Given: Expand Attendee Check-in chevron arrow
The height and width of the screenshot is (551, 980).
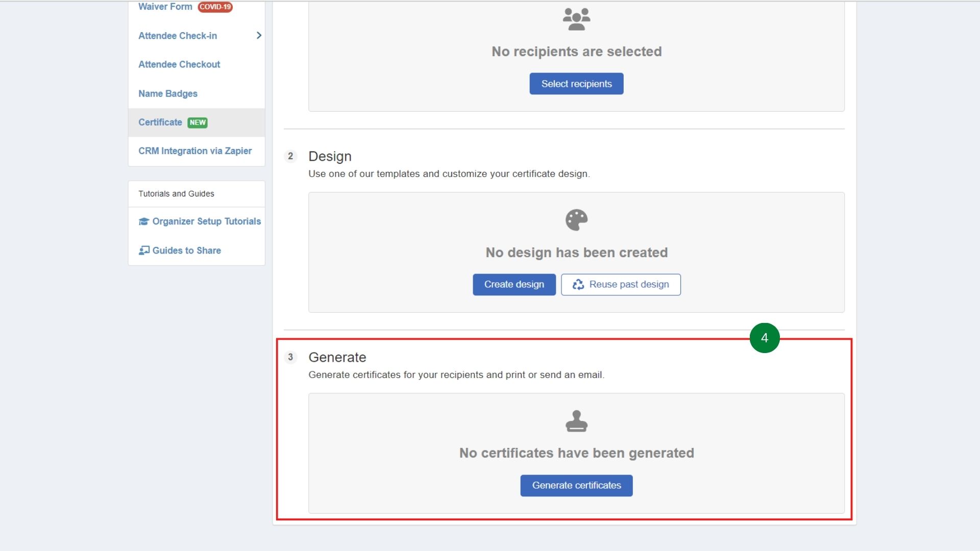Looking at the screenshot, I should (259, 35).
